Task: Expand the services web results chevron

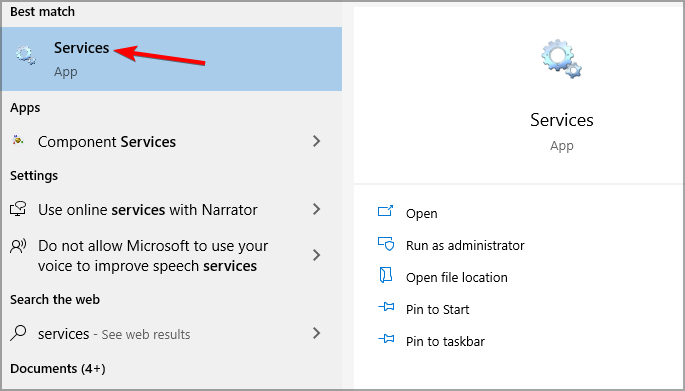Action: [317, 333]
